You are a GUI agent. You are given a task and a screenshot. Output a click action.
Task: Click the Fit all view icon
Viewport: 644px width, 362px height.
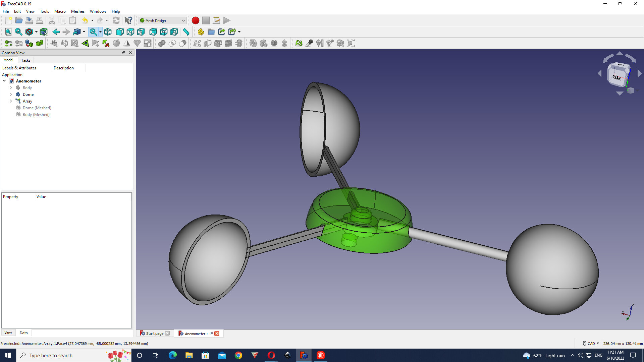pyautogui.click(x=8, y=32)
